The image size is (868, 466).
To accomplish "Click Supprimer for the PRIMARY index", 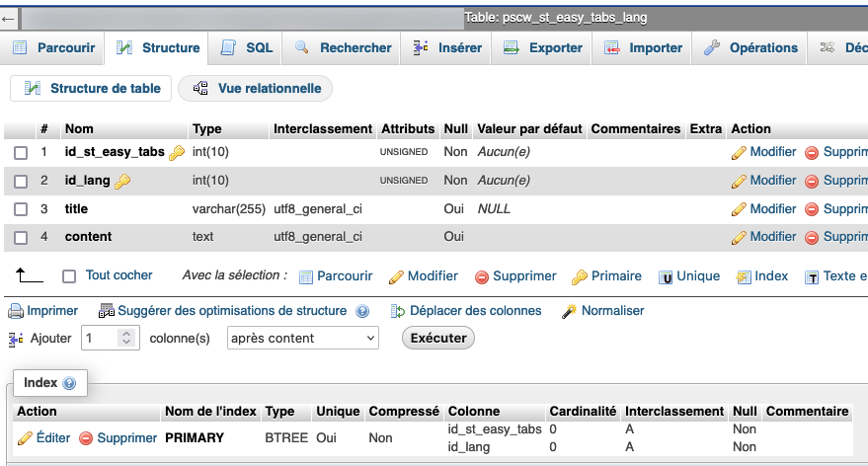I will [x=126, y=437].
